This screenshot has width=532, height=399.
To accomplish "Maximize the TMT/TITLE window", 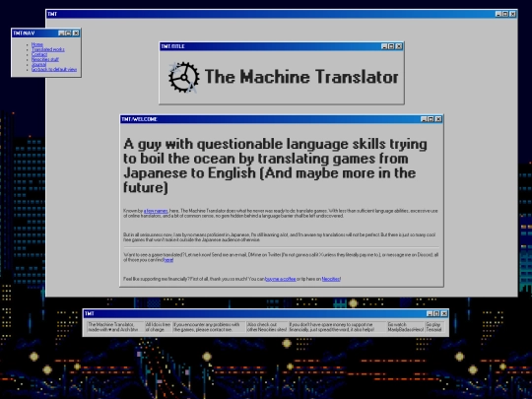I will click(391, 46).
